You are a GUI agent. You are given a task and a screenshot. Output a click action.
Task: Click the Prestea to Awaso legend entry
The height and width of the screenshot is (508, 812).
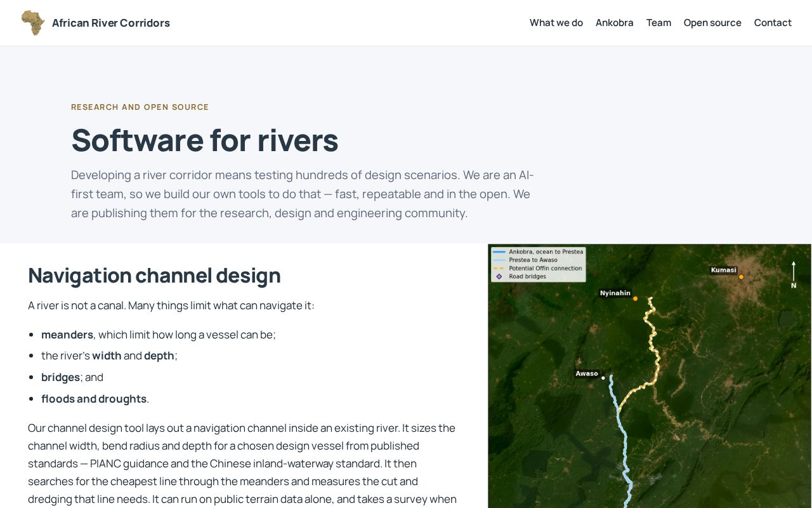[526, 260]
